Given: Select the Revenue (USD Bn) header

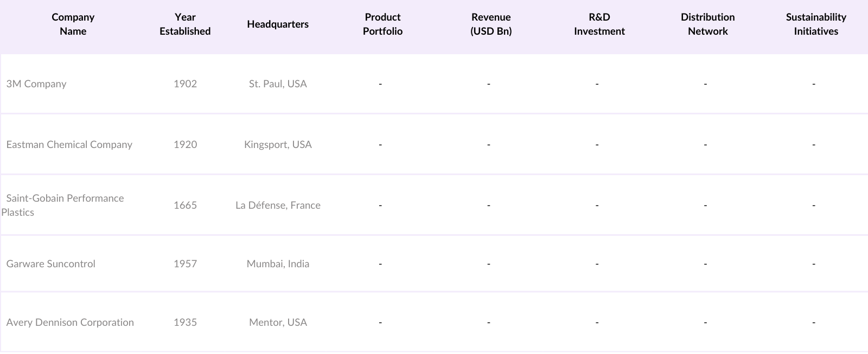Looking at the screenshot, I should tap(491, 24).
